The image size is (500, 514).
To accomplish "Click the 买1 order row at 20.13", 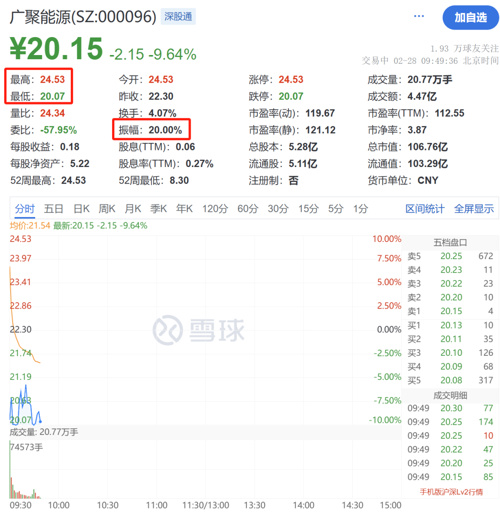I will (450, 325).
